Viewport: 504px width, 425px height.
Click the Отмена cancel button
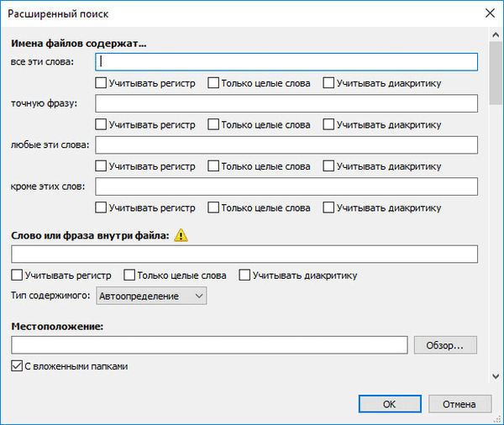point(459,404)
